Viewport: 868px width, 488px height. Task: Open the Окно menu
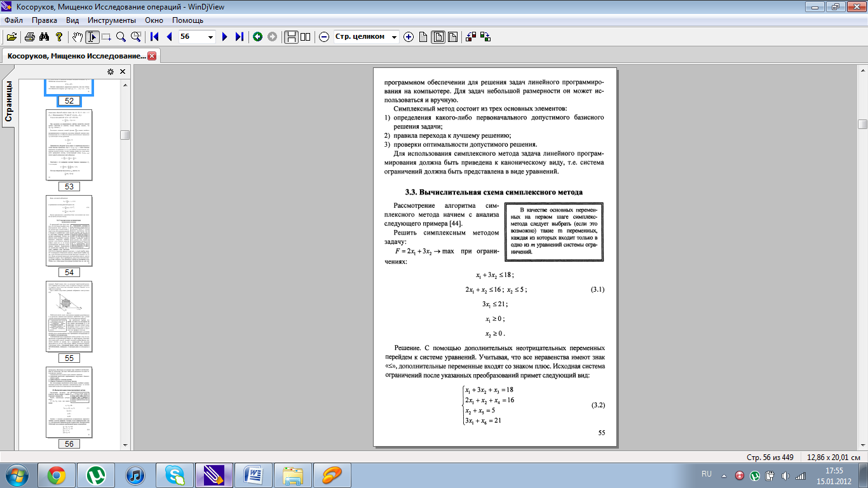click(x=154, y=20)
